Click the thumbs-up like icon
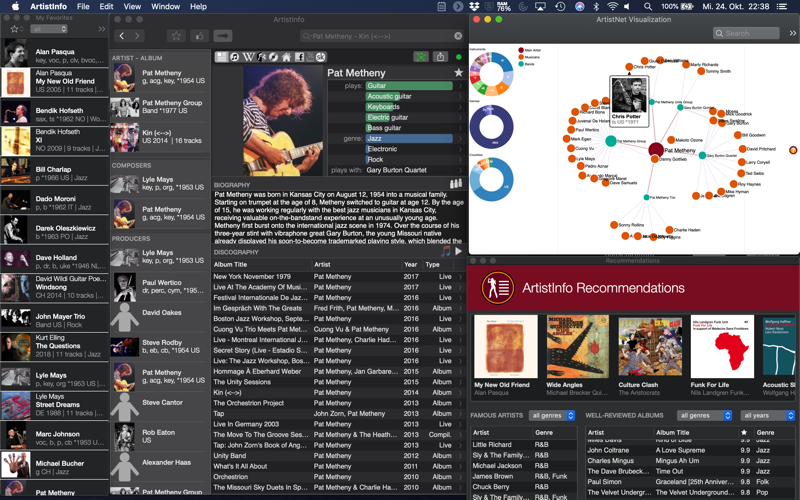This screenshot has height=500, width=800. click(199, 36)
